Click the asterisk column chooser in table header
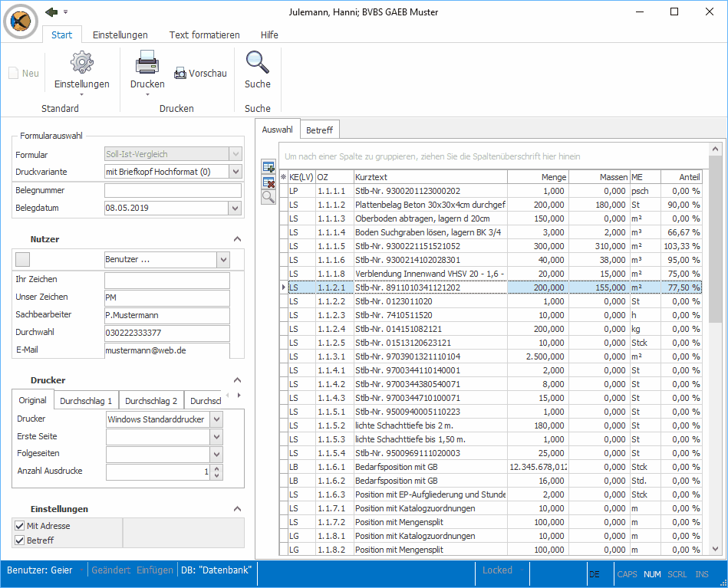The width and height of the screenshot is (728, 588). [283, 177]
